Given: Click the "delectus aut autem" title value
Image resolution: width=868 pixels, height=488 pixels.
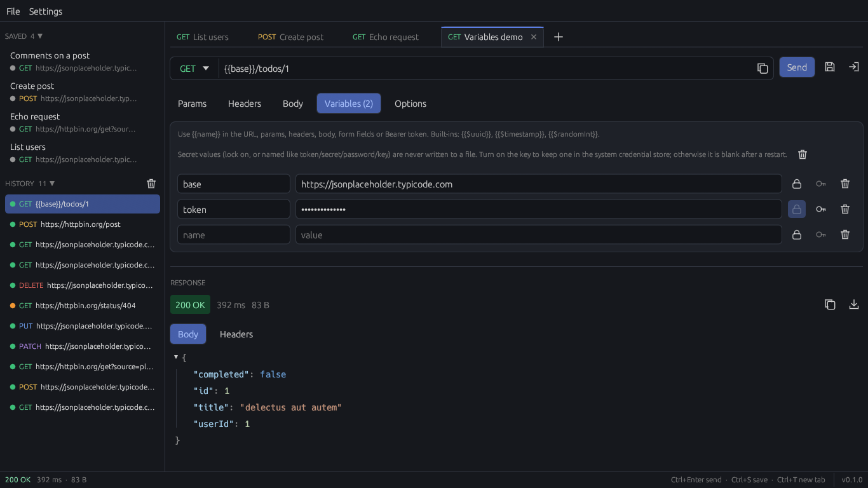Looking at the screenshot, I should [290, 407].
